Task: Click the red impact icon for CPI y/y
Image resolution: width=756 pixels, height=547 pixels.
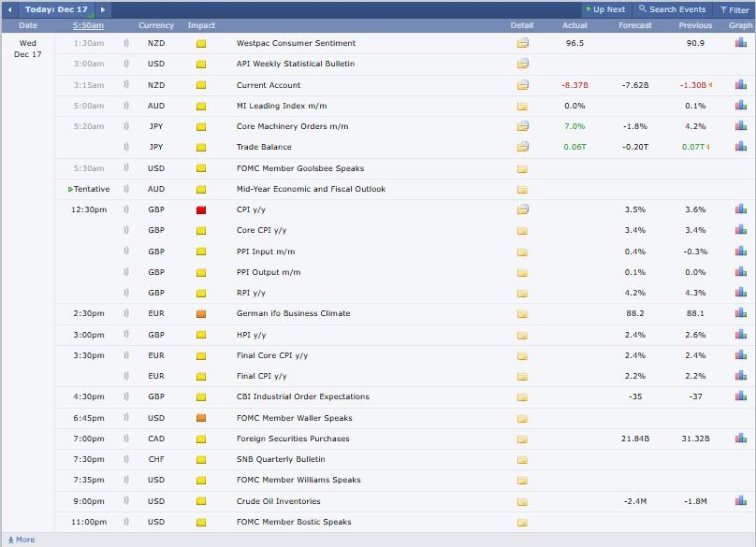Action: coord(201,209)
